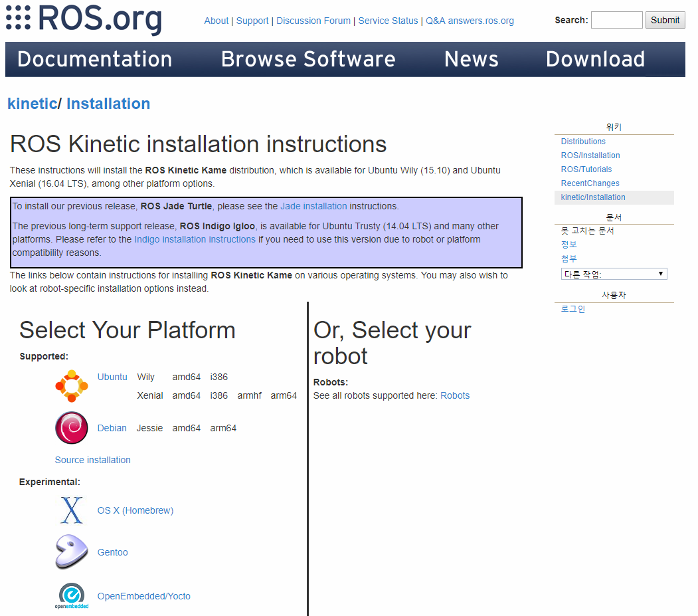Viewport: 698px width, 616px height.
Task: Open ROS/Installation in the sidebar
Action: tap(590, 155)
